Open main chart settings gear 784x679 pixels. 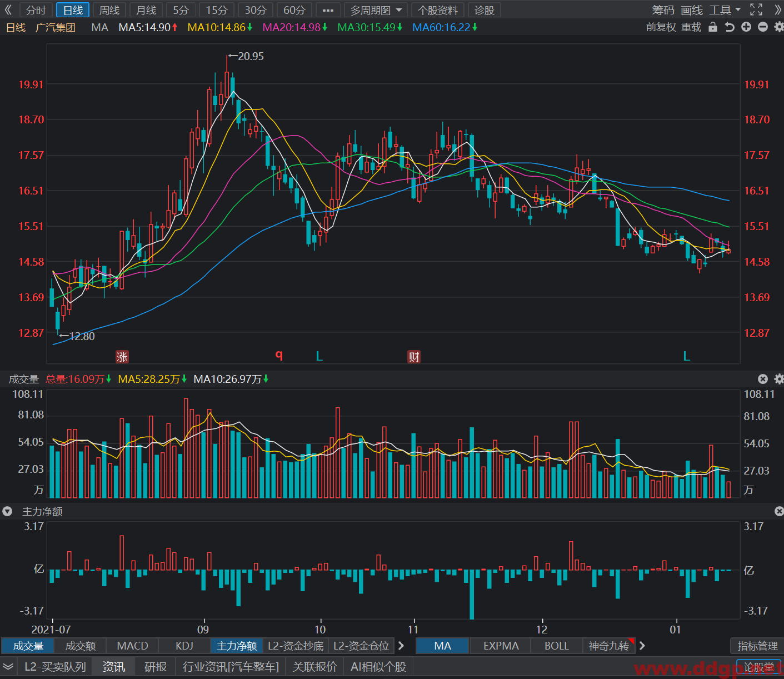click(x=778, y=27)
